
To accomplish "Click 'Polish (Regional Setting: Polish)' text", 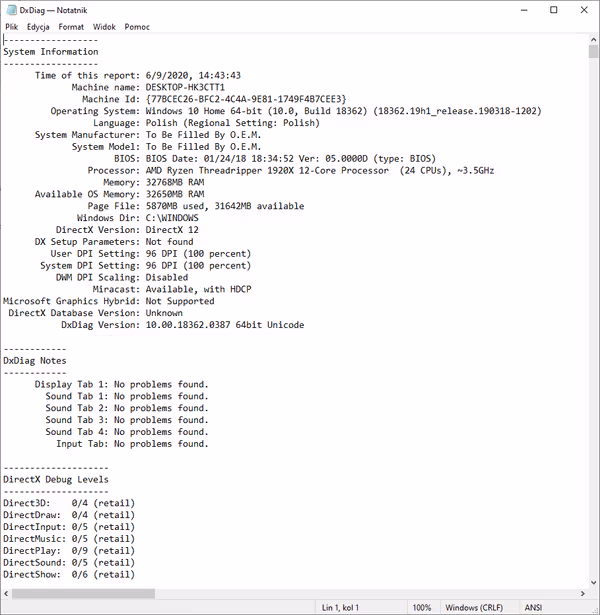I will tap(233, 123).
